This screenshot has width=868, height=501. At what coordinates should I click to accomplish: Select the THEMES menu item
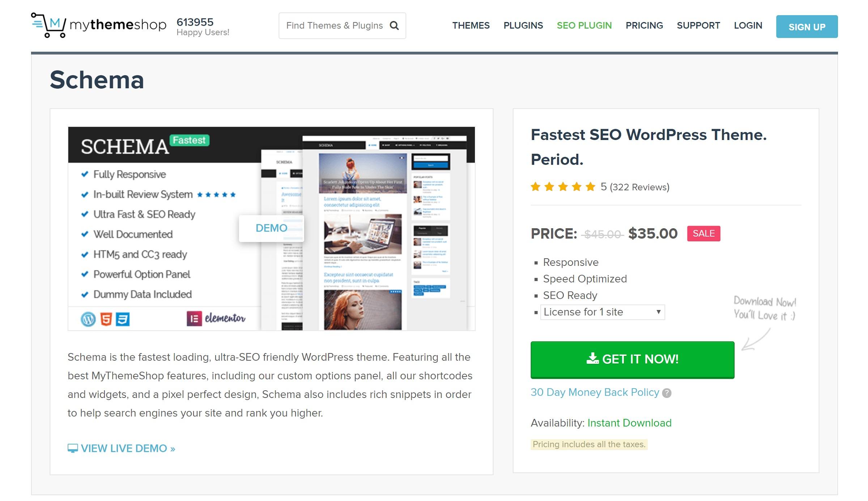[x=471, y=26]
